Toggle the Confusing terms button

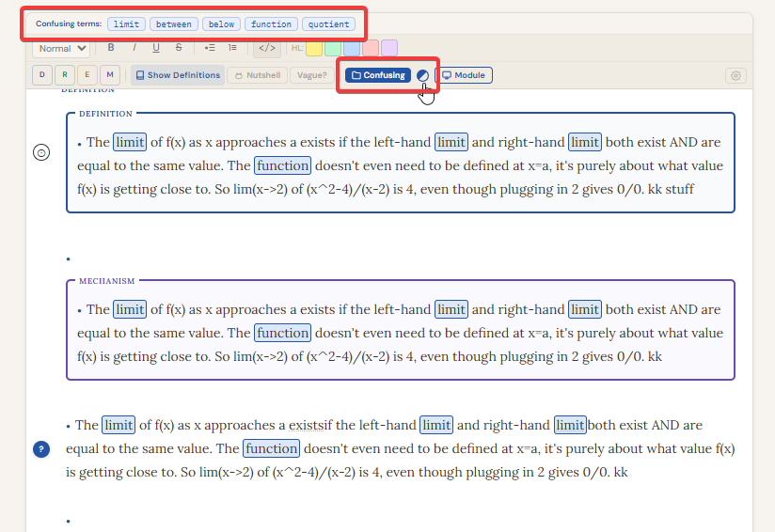tap(378, 75)
